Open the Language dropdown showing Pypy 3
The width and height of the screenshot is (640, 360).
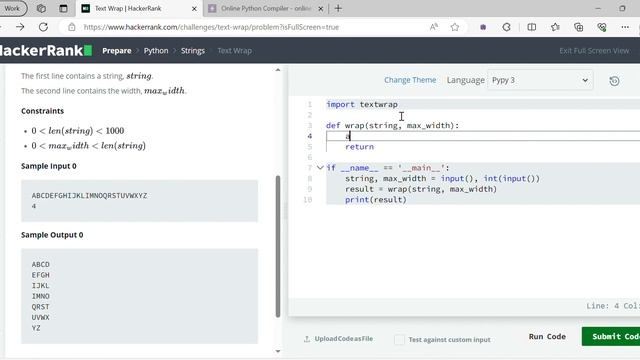point(540,80)
